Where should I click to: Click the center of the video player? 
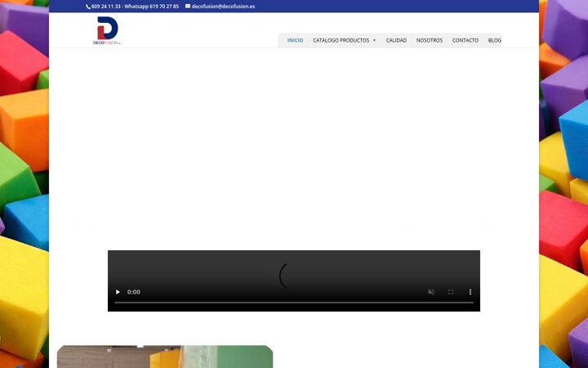294,276
